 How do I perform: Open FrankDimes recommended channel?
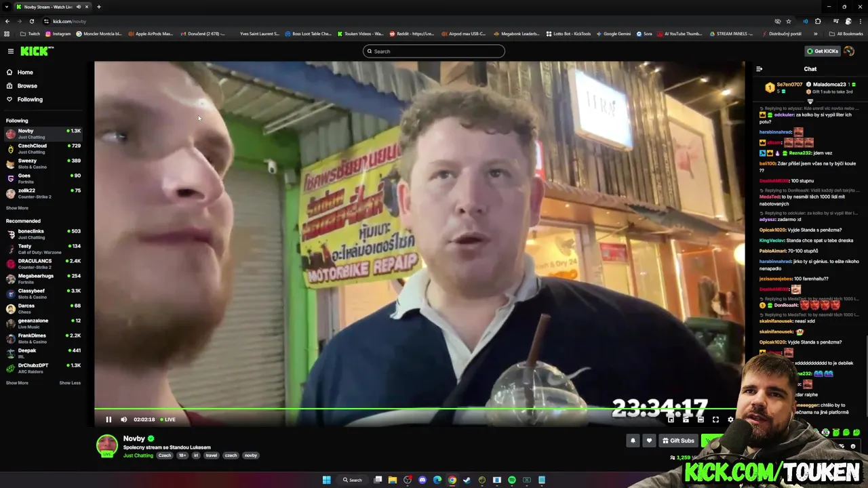[x=43, y=338]
